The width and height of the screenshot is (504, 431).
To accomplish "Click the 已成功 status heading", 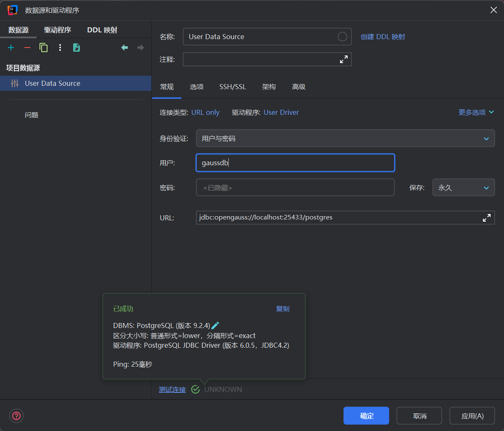I will pos(123,309).
